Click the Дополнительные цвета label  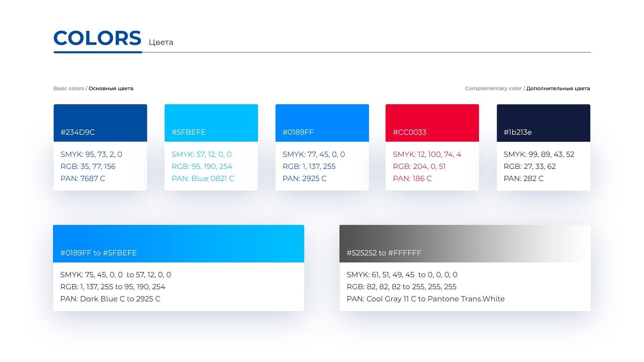[x=558, y=88]
